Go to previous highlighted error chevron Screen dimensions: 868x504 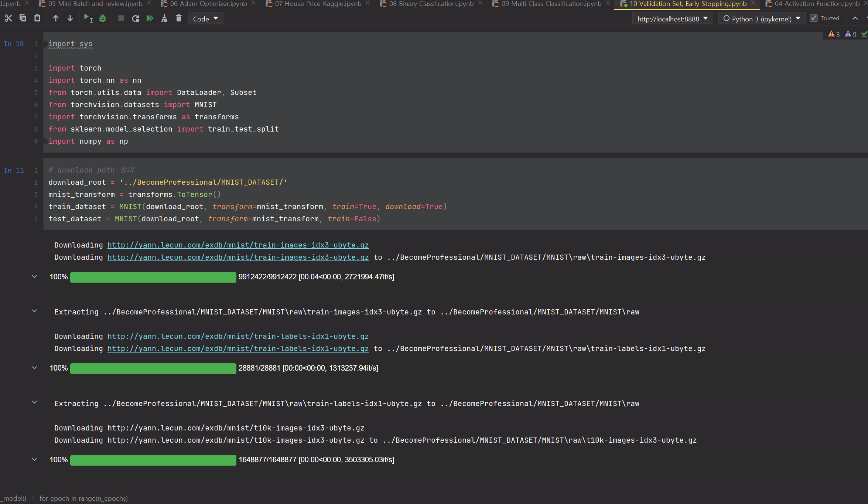tap(855, 18)
